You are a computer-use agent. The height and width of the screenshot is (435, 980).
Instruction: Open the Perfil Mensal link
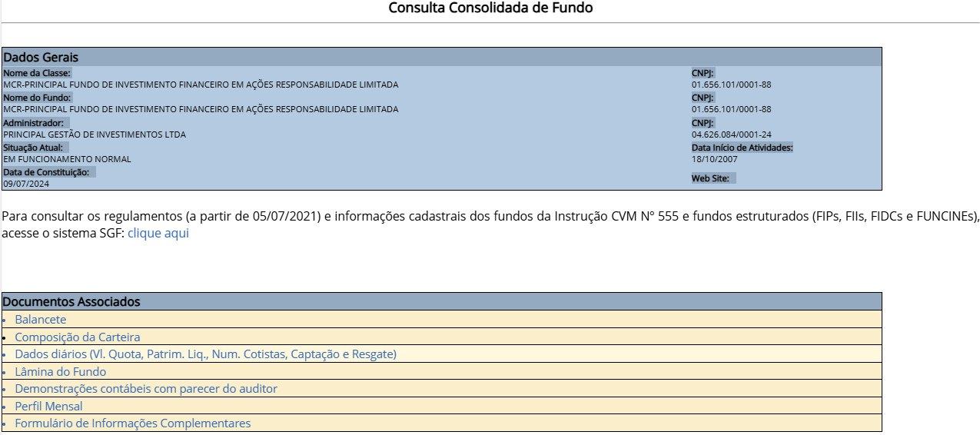pos(48,407)
